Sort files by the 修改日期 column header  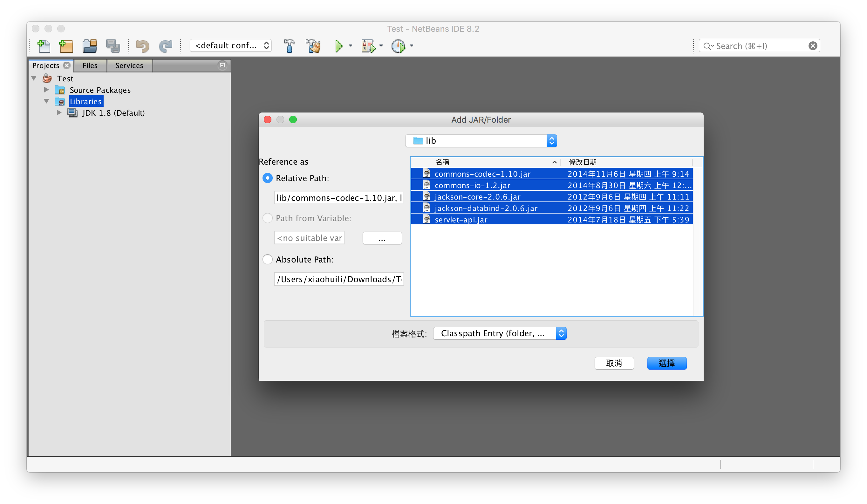pyautogui.click(x=626, y=162)
